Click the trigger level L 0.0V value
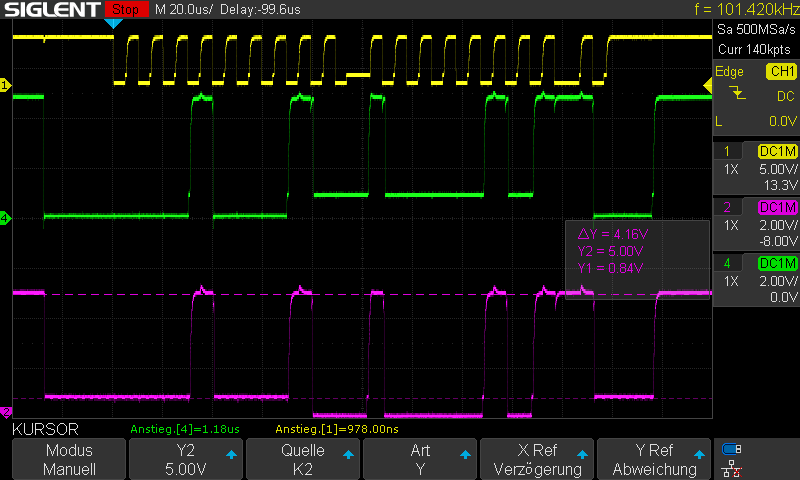 (x=783, y=121)
